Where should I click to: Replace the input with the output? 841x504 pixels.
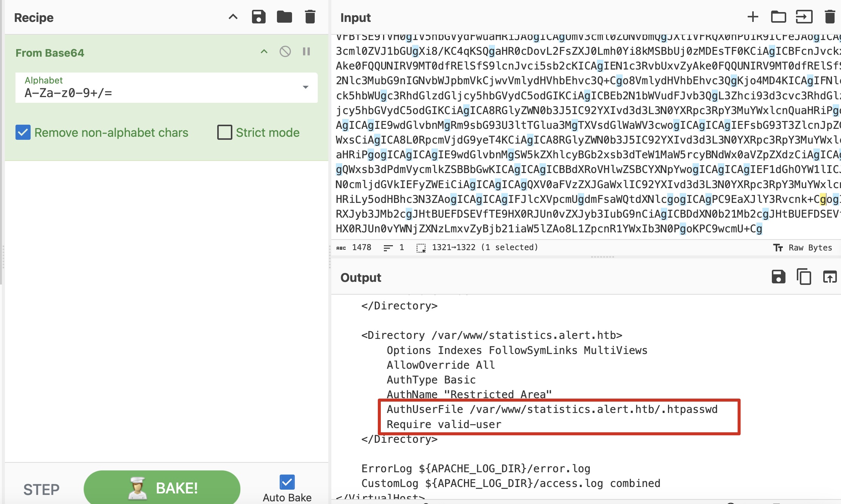830,277
